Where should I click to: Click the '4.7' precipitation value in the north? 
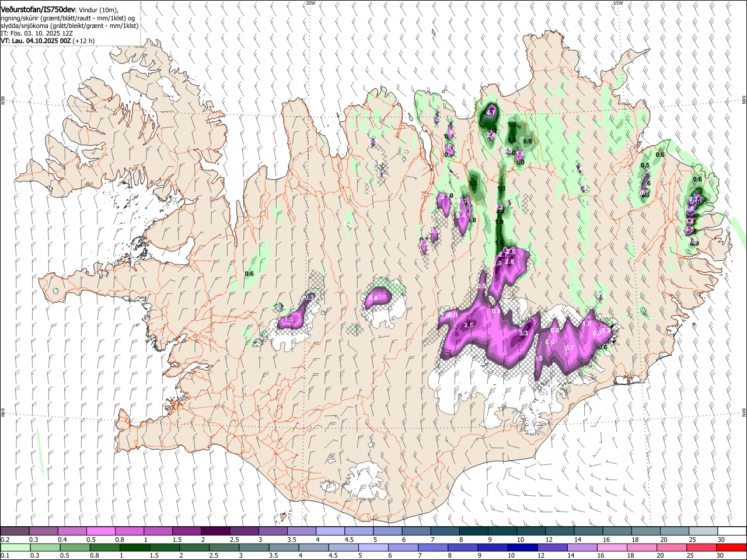[x=491, y=113]
